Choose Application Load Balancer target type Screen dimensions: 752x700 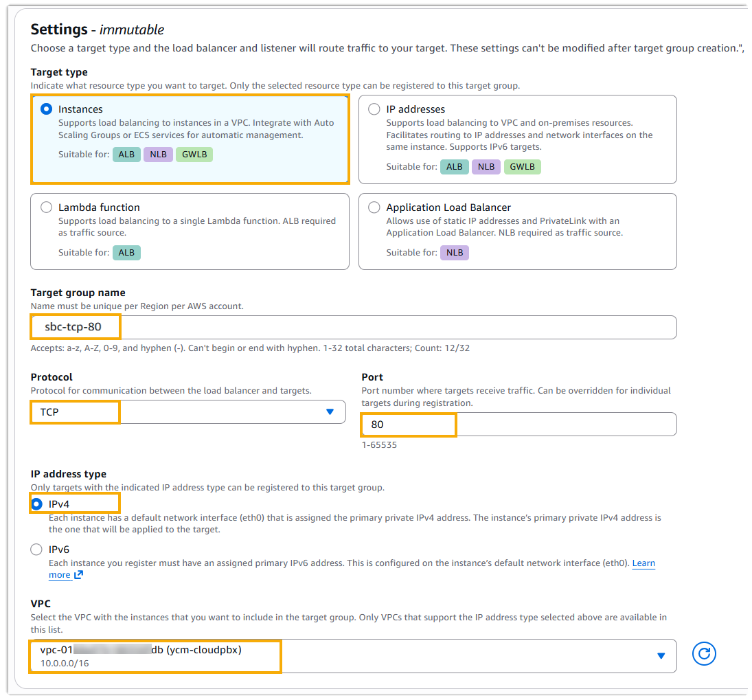374,207
